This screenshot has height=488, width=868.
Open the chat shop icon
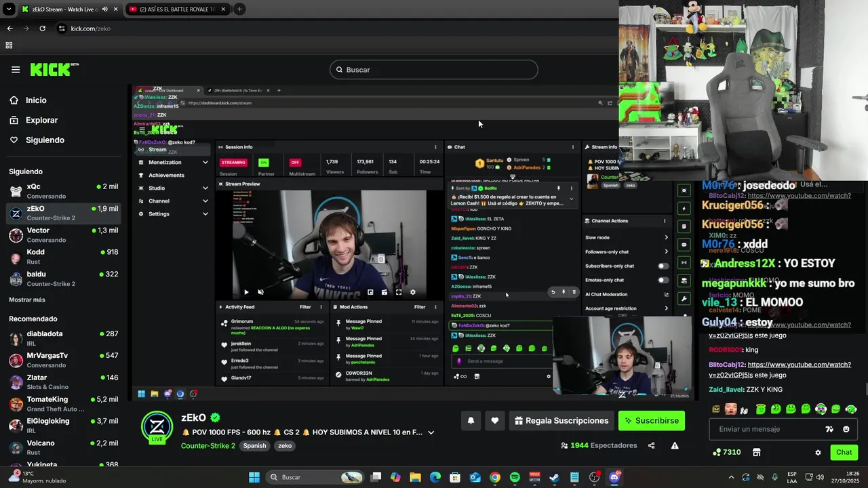pos(757,452)
